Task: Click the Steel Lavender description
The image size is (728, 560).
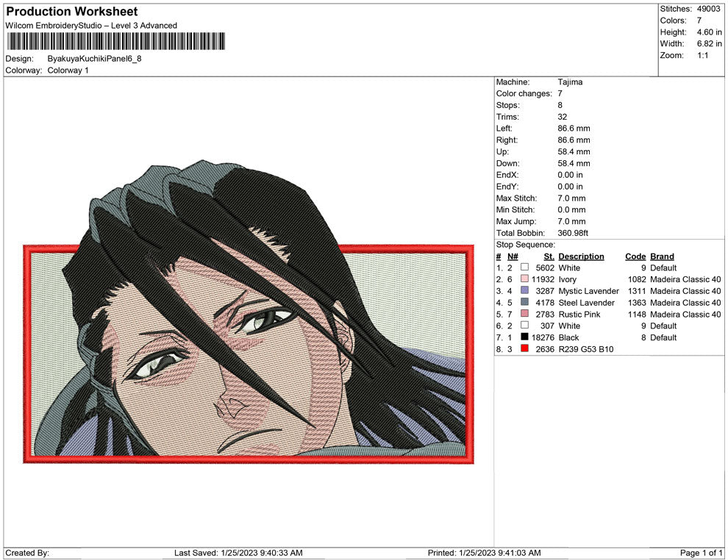Action: (x=586, y=303)
